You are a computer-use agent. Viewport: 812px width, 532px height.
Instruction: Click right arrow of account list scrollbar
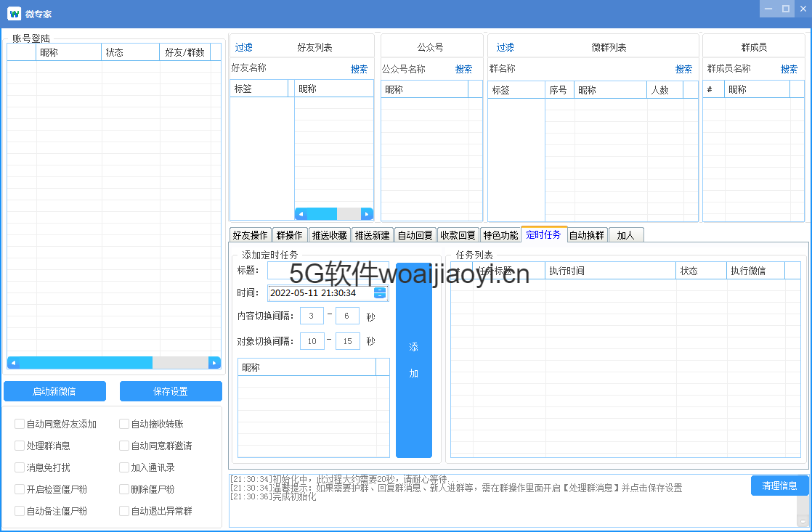pos(214,363)
